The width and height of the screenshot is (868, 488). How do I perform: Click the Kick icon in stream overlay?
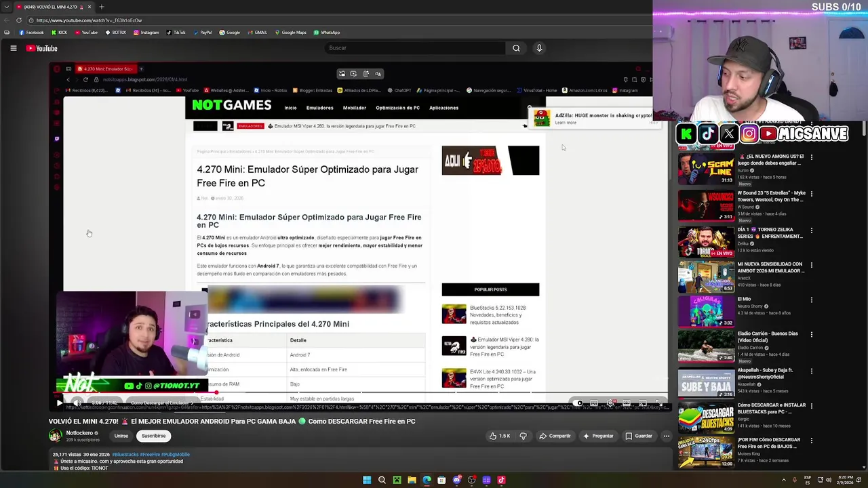tap(687, 134)
